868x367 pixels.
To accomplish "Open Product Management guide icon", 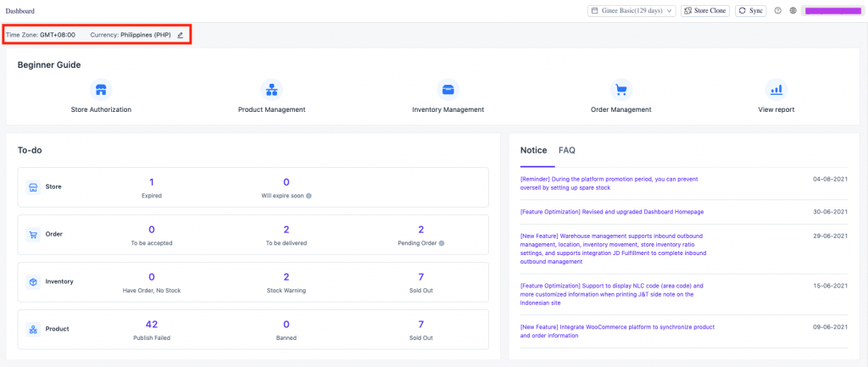I will [271, 89].
